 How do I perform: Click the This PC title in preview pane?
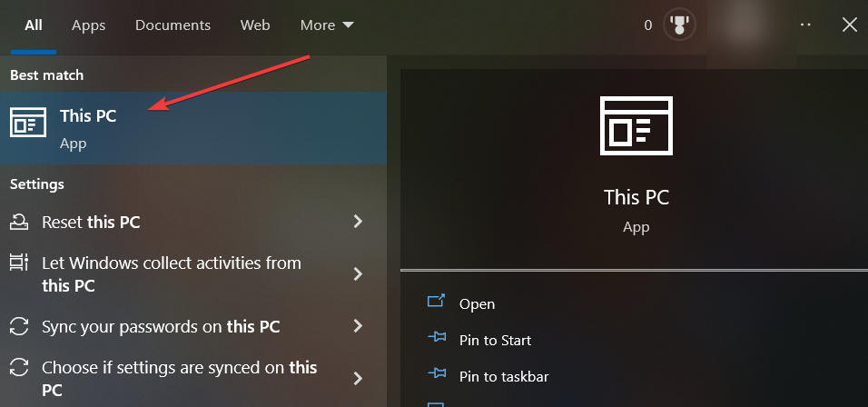click(636, 197)
